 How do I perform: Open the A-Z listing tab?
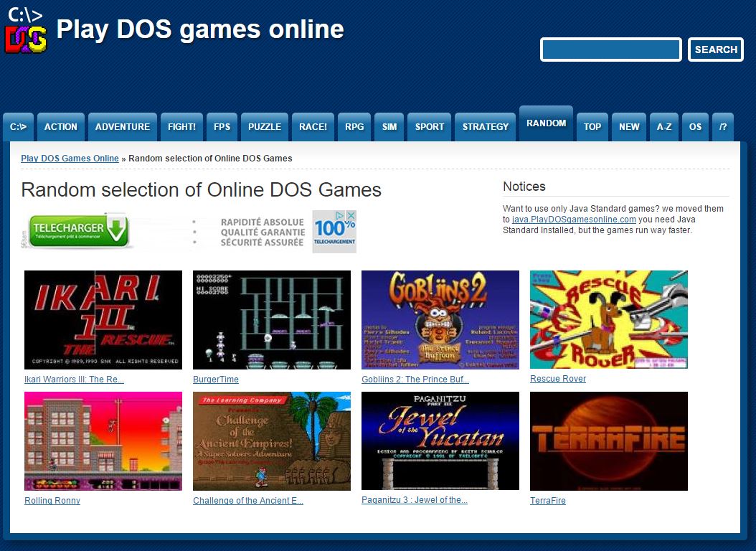pyautogui.click(x=664, y=127)
